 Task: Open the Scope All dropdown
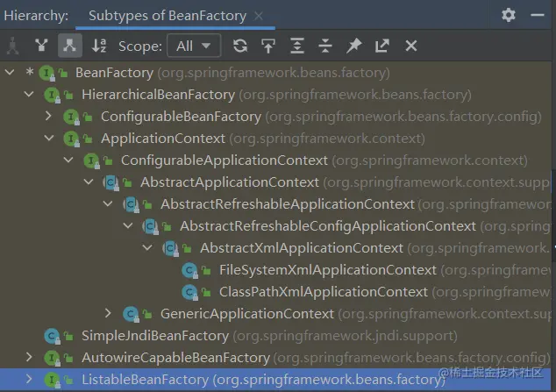click(194, 46)
